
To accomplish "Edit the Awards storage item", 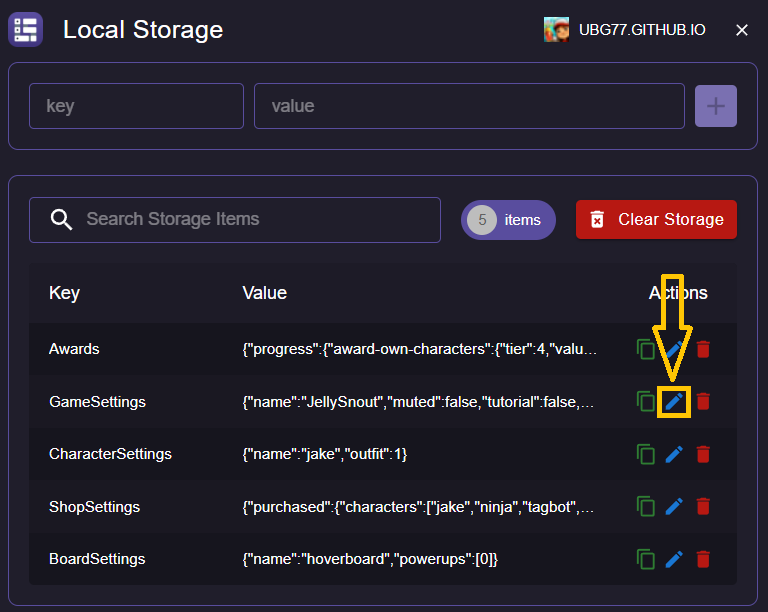I will [x=675, y=349].
